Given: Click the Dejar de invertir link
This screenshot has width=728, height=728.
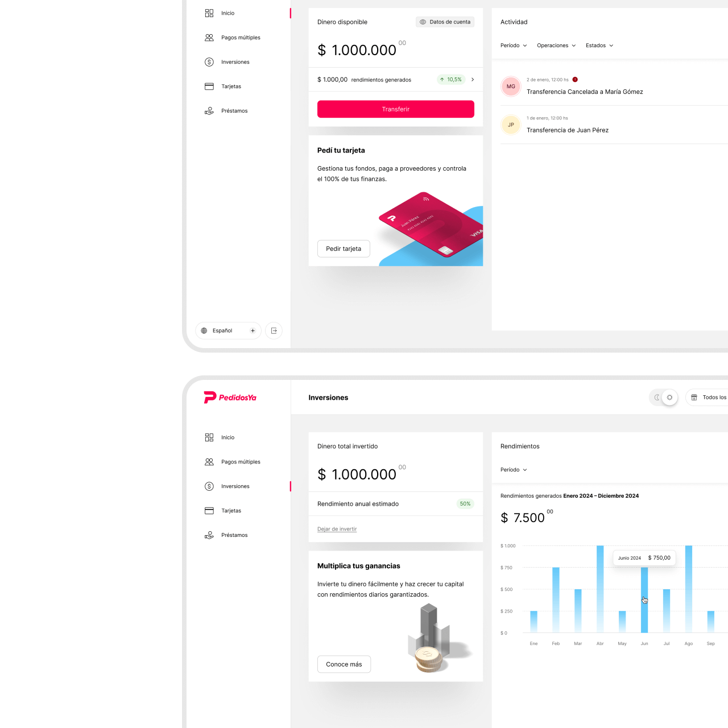Looking at the screenshot, I should pos(337,529).
